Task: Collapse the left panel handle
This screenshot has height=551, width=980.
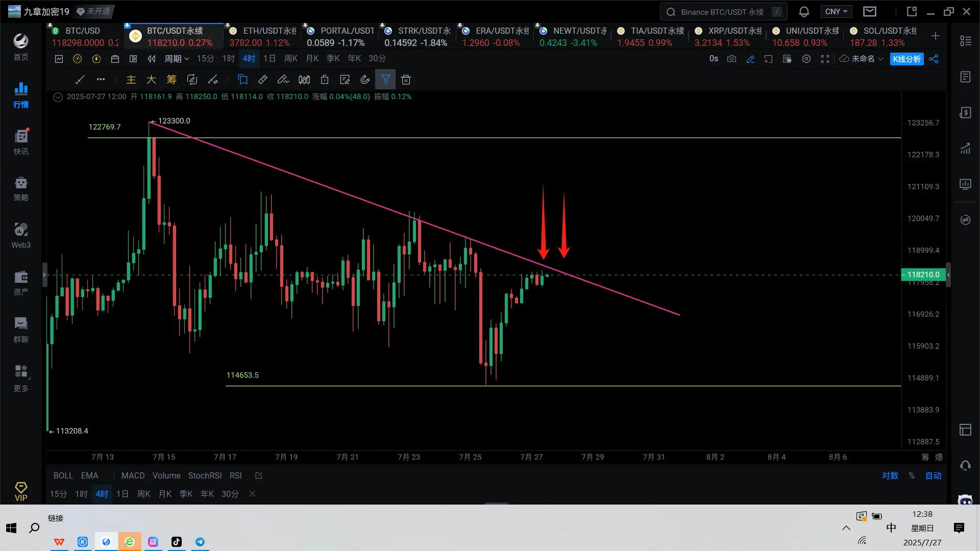Action: click(44, 275)
